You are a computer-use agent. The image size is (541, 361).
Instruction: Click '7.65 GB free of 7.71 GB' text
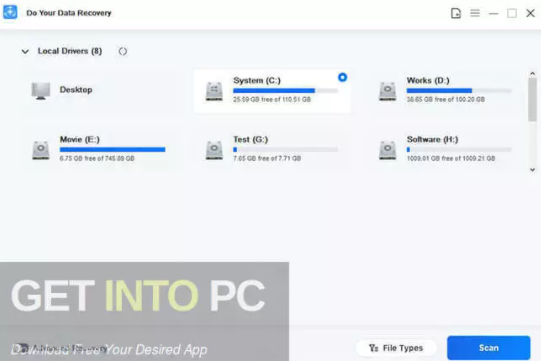(267, 158)
